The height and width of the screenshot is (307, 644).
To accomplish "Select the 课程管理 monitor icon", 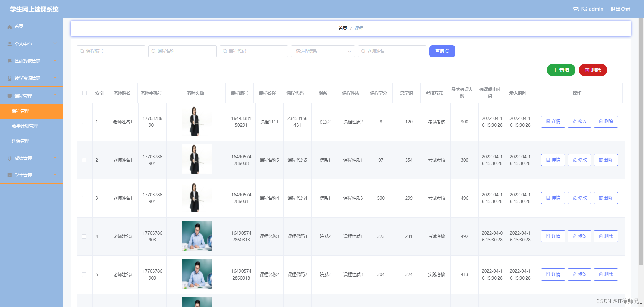I will pyautogui.click(x=9, y=95).
